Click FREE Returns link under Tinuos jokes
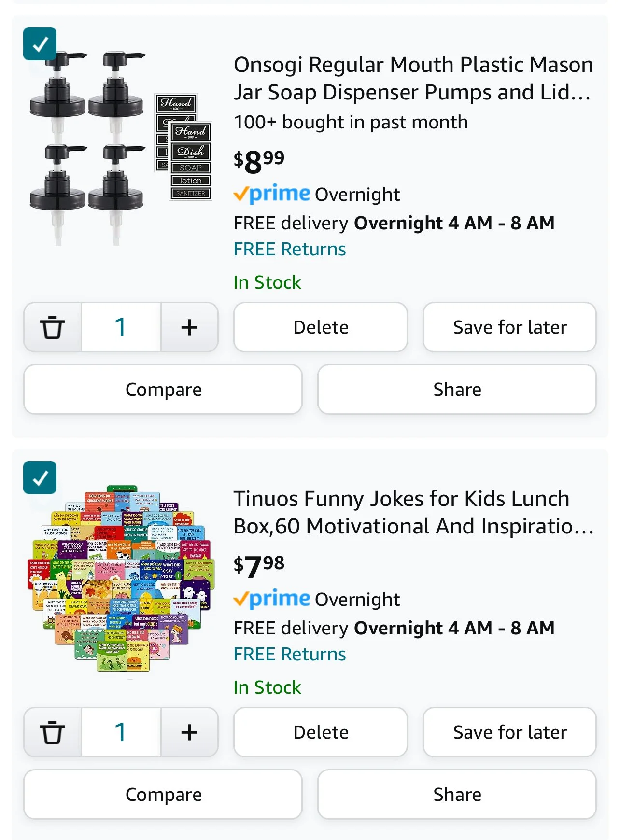This screenshot has height=840, width=620. 290,654
